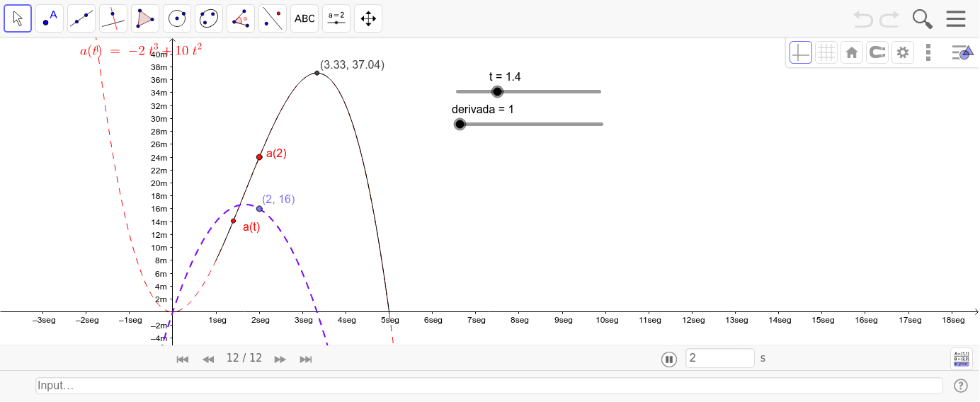Toggle the grid display
The height and width of the screenshot is (402, 980).
coord(826,52)
